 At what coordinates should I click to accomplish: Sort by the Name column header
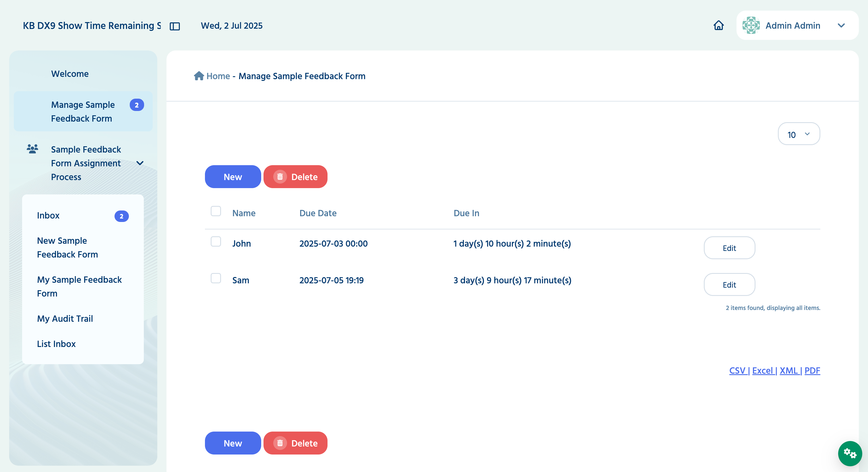pos(244,213)
